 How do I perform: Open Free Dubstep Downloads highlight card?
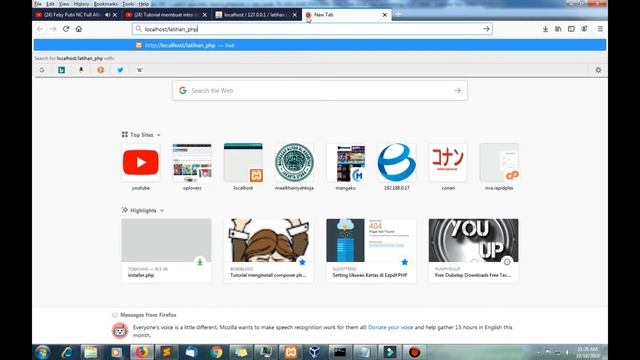point(473,250)
